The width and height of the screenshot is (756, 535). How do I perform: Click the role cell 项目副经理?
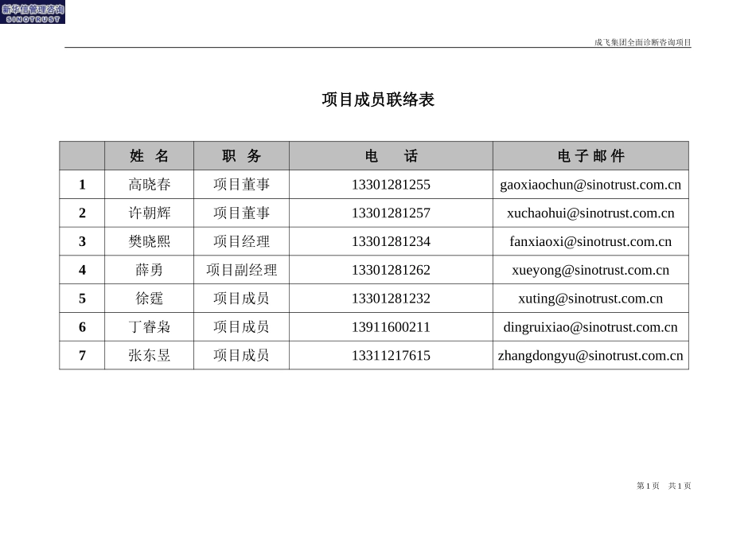[x=242, y=270]
